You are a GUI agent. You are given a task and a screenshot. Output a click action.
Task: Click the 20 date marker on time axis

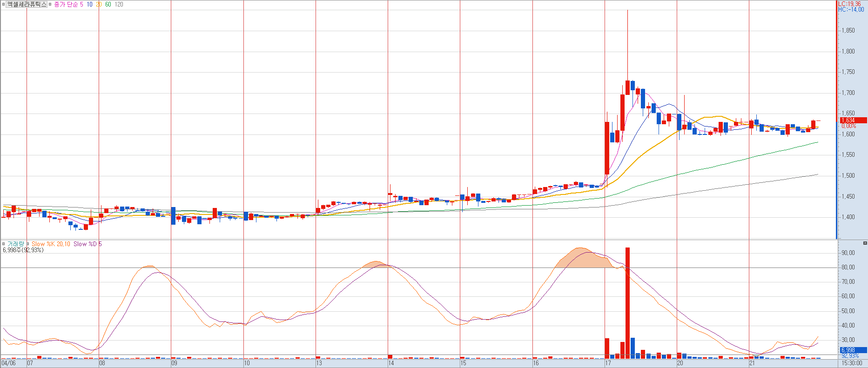tap(680, 363)
